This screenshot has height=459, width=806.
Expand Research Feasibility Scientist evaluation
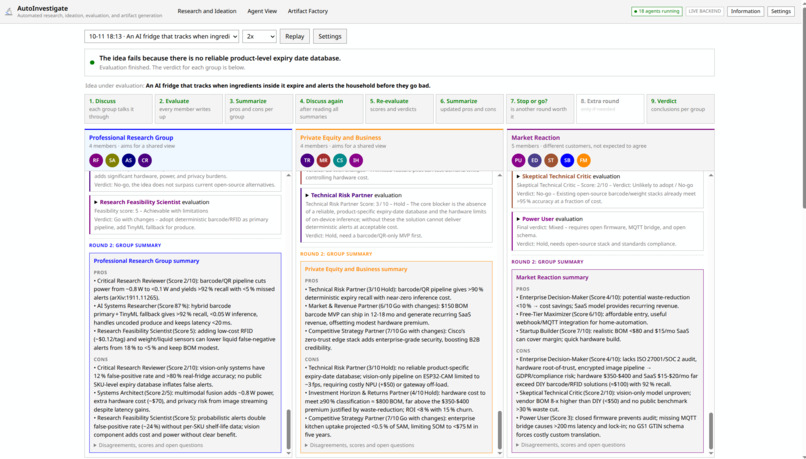151,202
